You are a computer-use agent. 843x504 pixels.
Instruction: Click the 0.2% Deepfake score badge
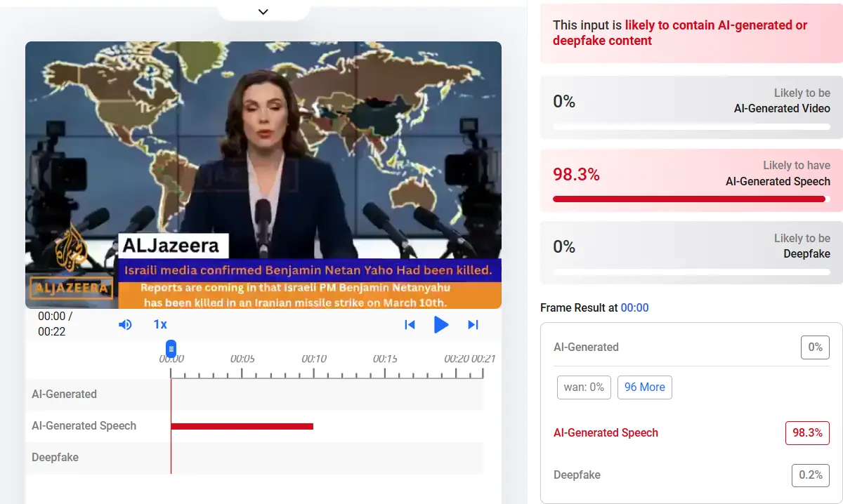click(x=810, y=475)
